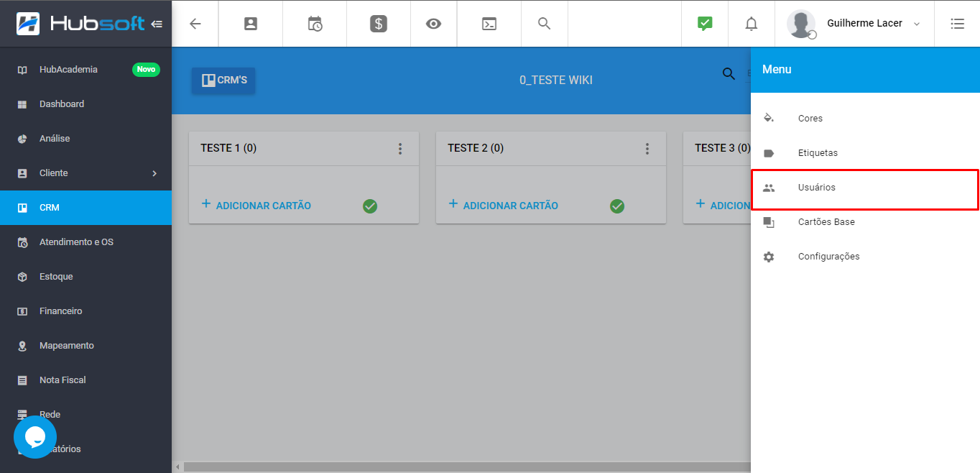Click the Cartões Base icon
Image resolution: width=980 pixels, height=473 pixels.
(x=769, y=222)
